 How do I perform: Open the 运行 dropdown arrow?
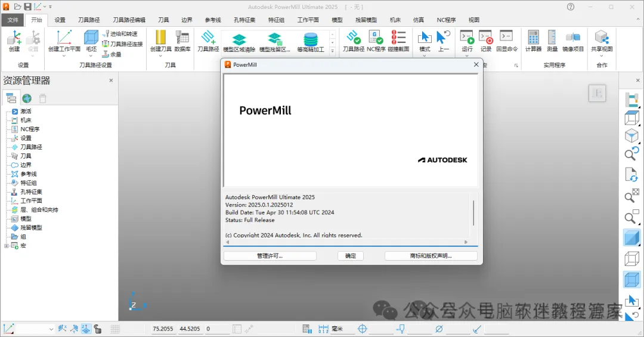click(x=467, y=55)
